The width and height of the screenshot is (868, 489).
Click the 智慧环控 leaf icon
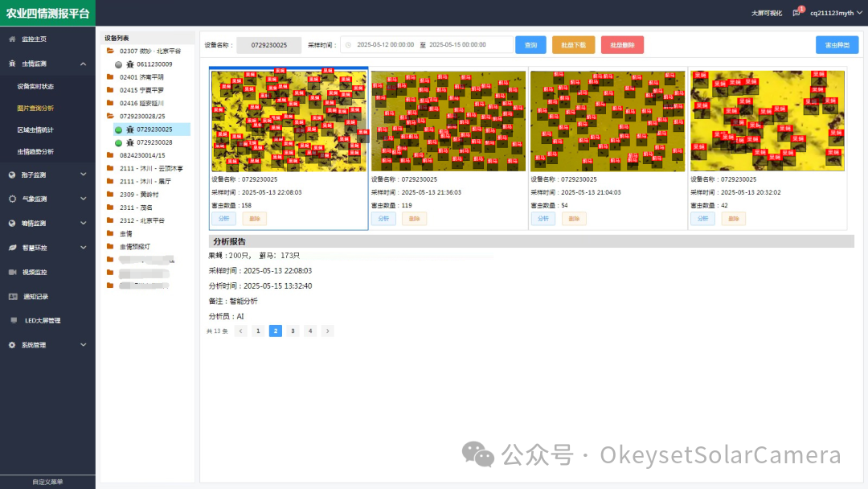click(12, 248)
